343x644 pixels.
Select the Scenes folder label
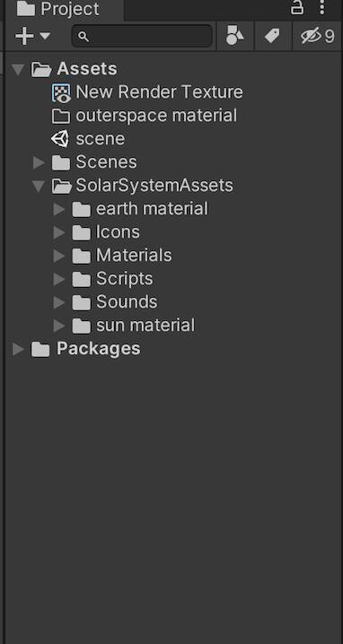tap(106, 162)
